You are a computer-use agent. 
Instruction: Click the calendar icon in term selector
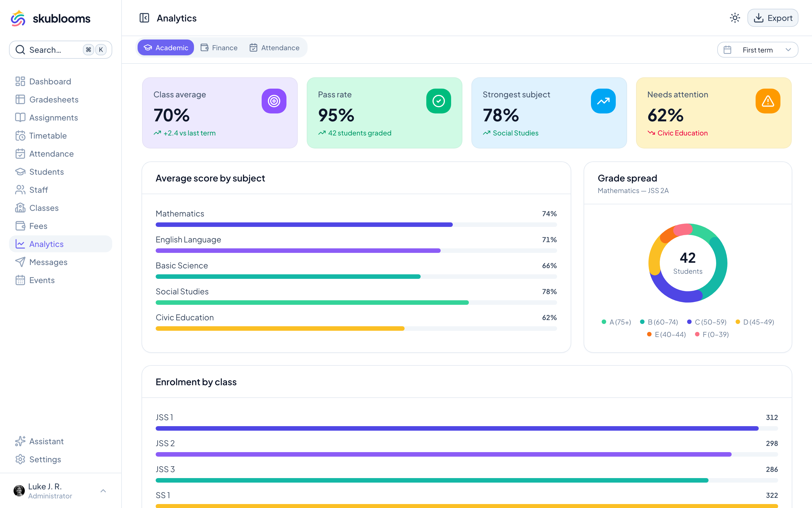727,50
